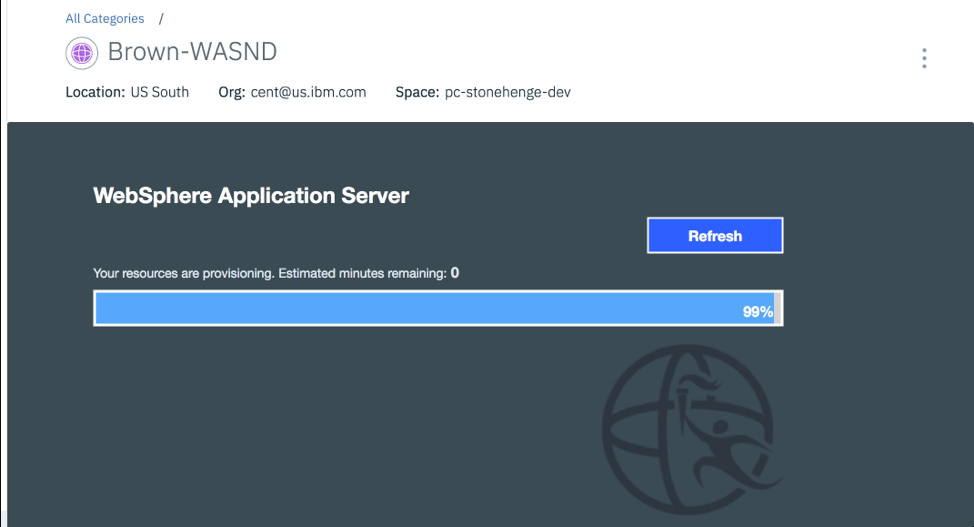Select the US South location value
The width and height of the screenshot is (974, 527).
pyautogui.click(x=159, y=93)
